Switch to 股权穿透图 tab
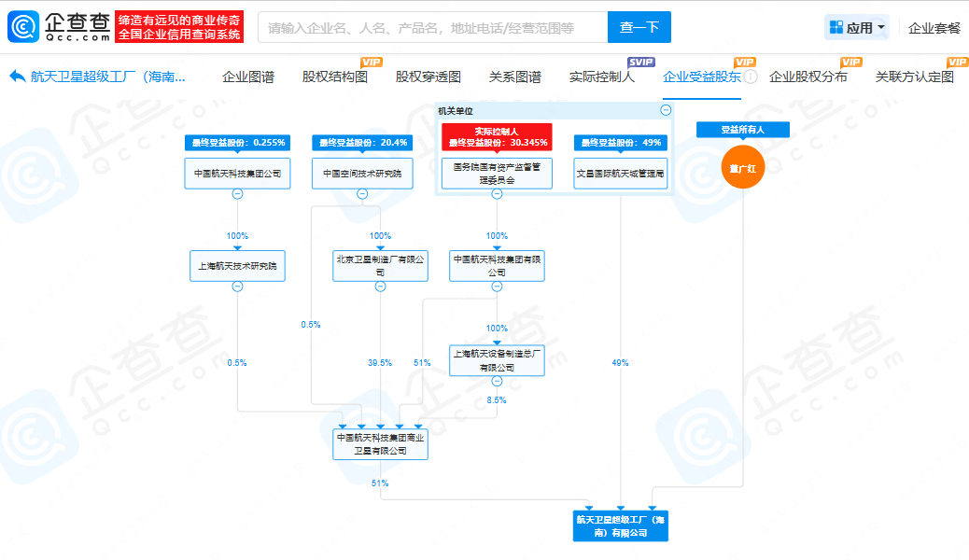The width and height of the screenshot is (969, 560). pyautogui.click(x=428, y=77)
